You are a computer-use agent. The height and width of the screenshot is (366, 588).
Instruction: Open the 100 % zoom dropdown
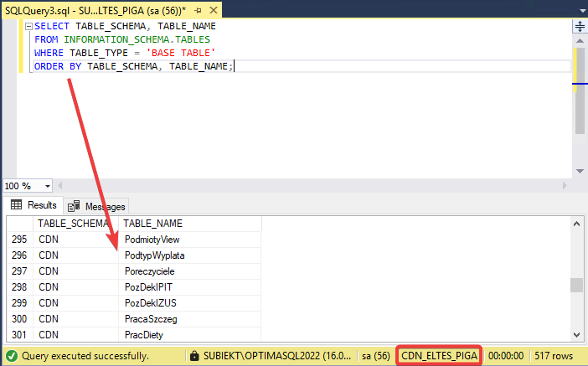pyautogui.click(x=48, y=186)
